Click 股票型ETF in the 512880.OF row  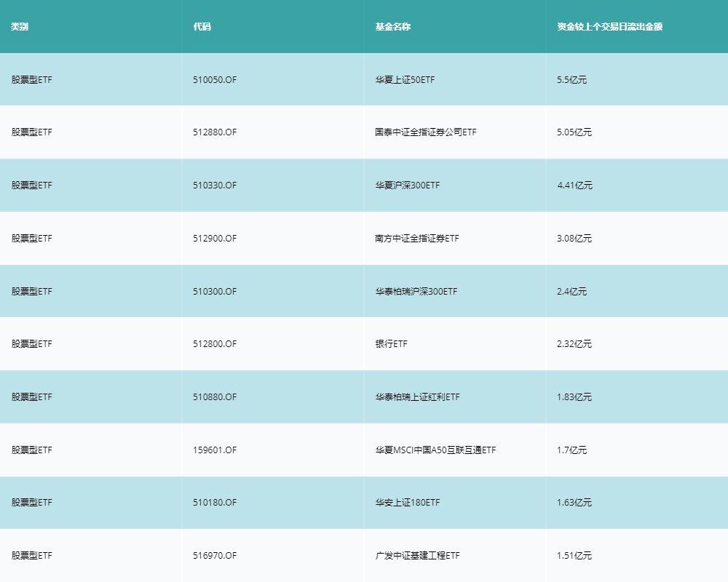tap(31, 132)
